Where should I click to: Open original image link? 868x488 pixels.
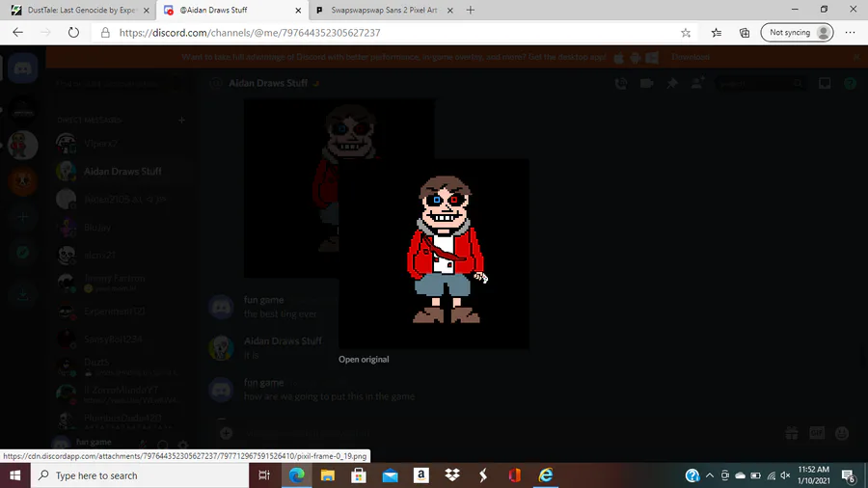click(364, 359)
